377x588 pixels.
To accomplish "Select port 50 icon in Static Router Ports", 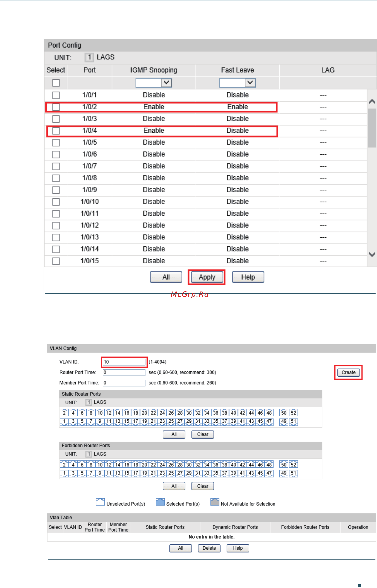I will point(284,413).
